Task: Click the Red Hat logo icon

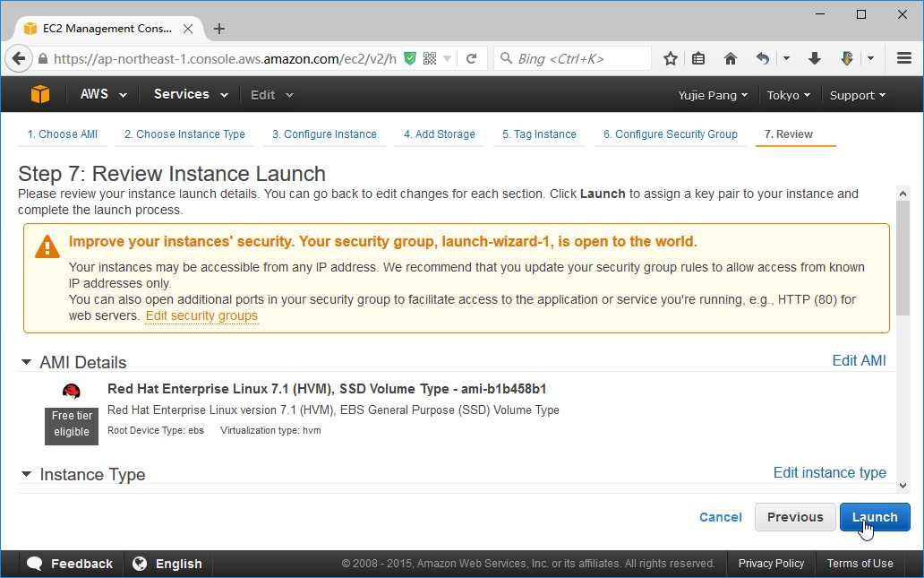Action: pos(72,391)
